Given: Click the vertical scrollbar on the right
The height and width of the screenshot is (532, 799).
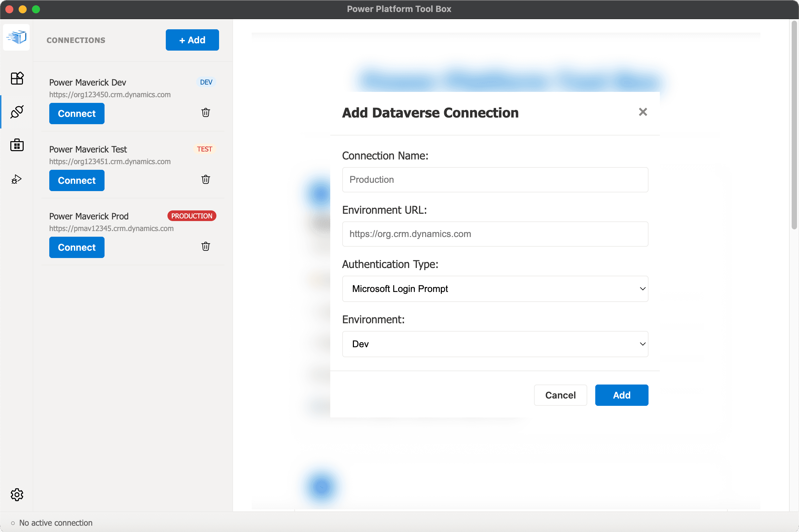Looking at the screenshot, I should click(x=794, y=126).
